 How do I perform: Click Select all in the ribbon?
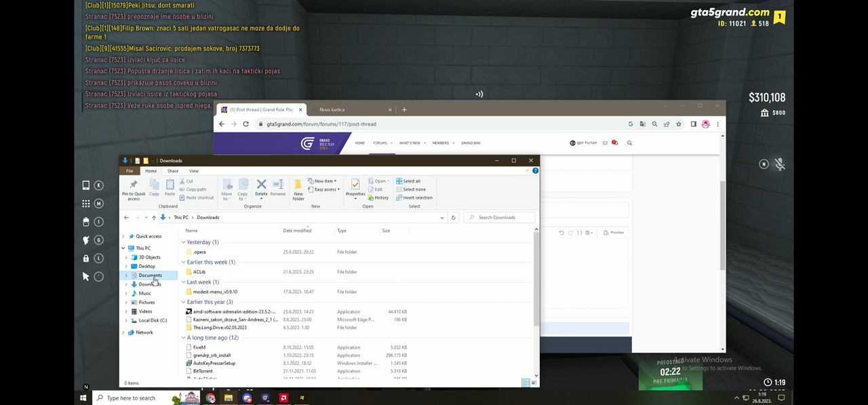tap(408, 181)
